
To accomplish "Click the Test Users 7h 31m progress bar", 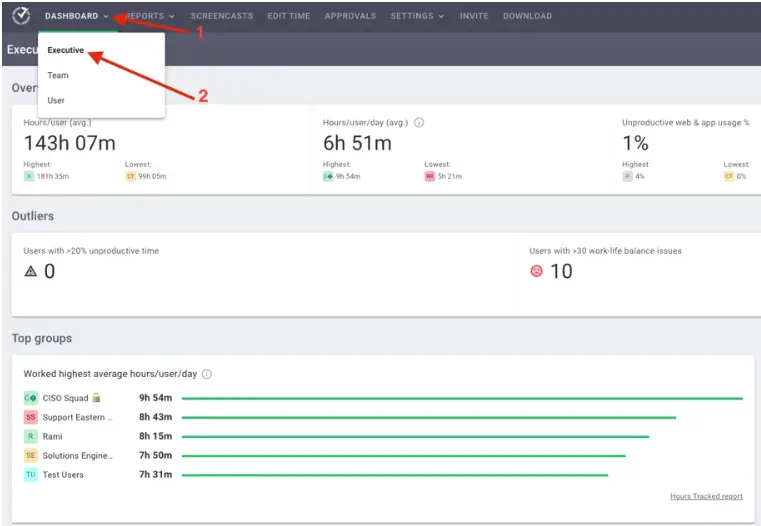I will (395, 475).
